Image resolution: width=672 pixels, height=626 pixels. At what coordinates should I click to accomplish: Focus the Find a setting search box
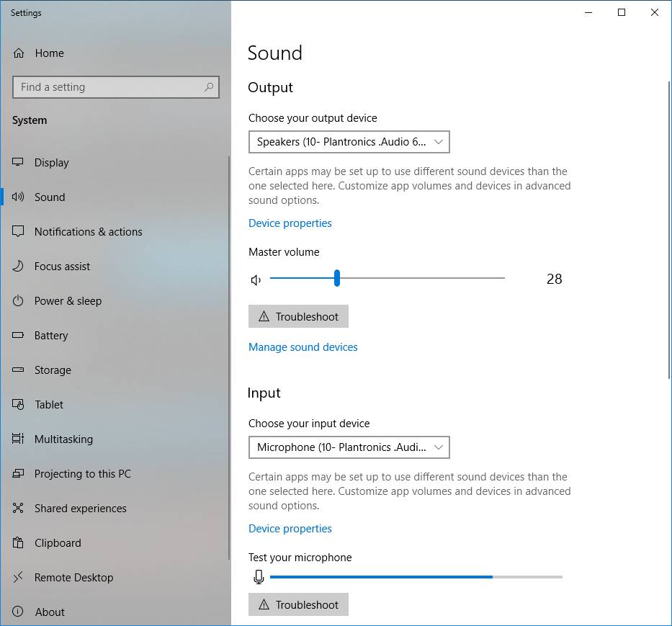[108, 87]
